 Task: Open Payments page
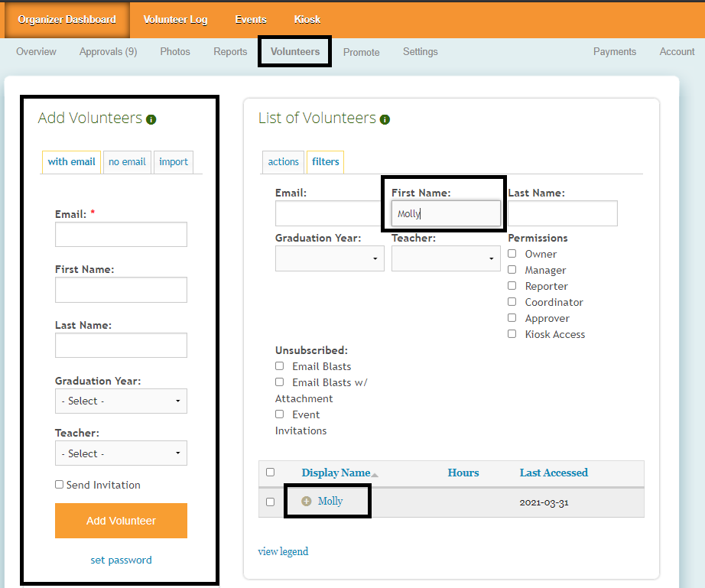[x=615, y=52]
